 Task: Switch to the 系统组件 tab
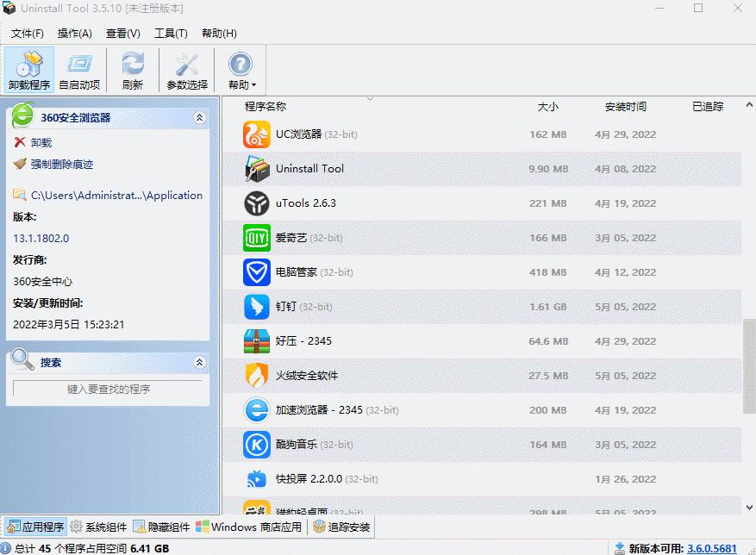(x=99, y=527)
